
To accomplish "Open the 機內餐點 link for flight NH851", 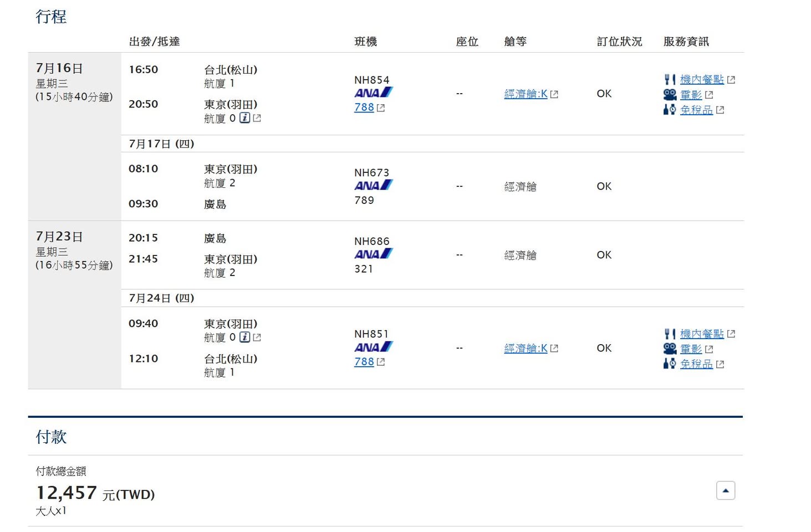I will 702,334.
